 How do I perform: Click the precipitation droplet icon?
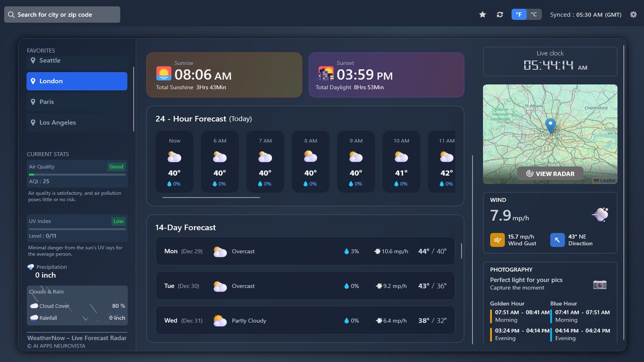tap(32, 266)
